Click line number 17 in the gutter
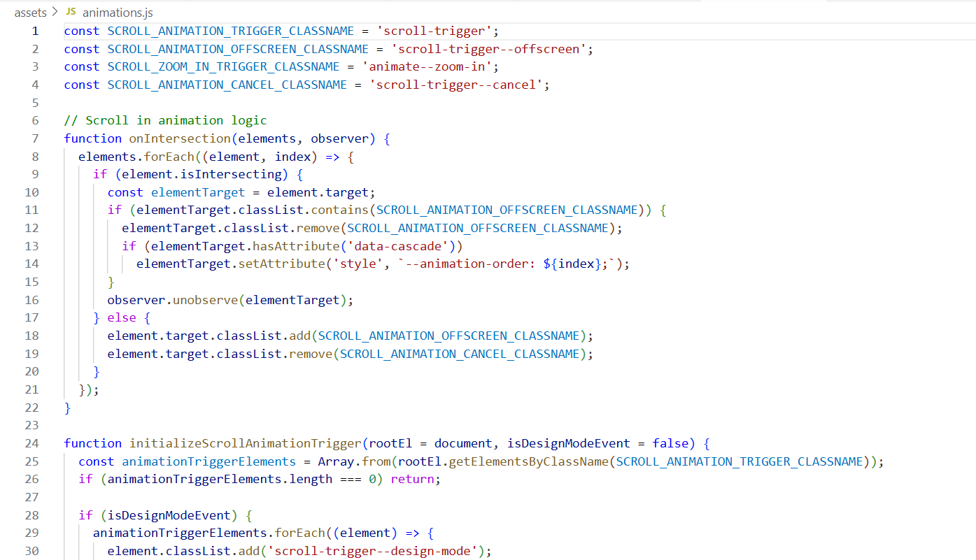The width and height of the screenshot is (976, 560). click(32, 317)
